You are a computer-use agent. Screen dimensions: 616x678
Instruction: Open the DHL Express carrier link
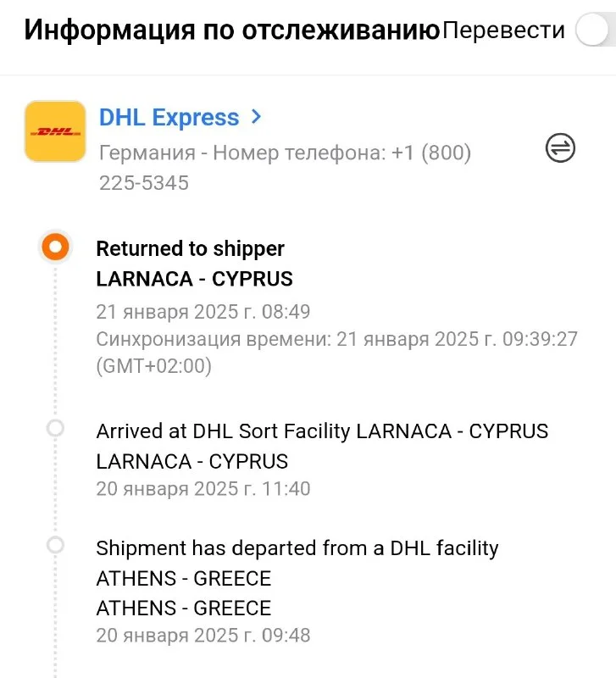click(169, 118)
